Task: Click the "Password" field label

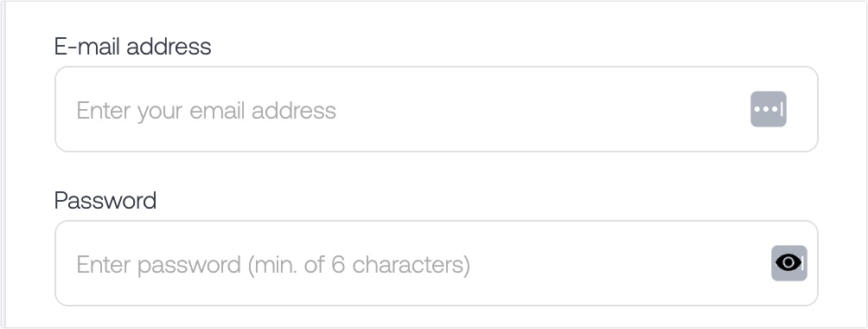Action: tap(105, 200)
